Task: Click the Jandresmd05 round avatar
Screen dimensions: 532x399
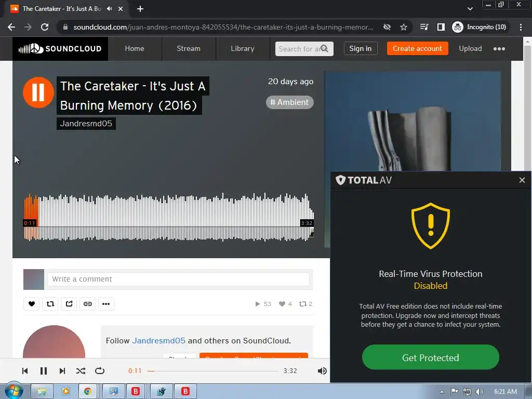Action: coord(54,342)
